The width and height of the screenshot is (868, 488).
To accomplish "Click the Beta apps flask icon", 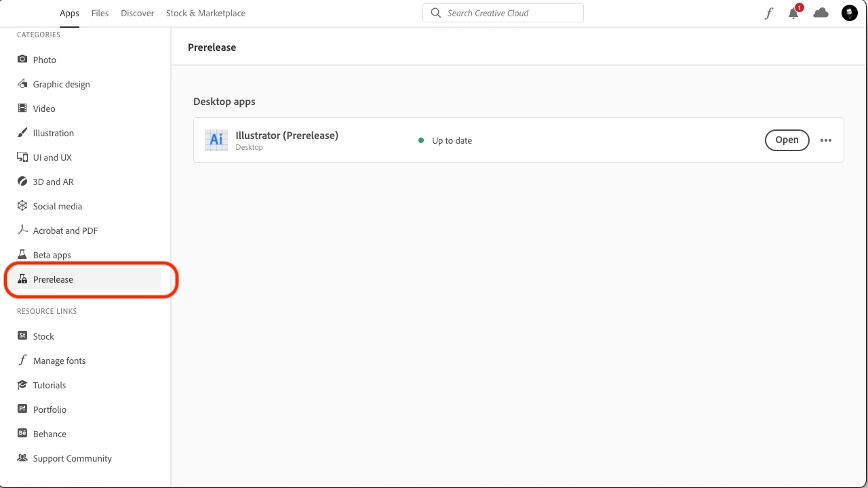I will [x=22, y=255].
